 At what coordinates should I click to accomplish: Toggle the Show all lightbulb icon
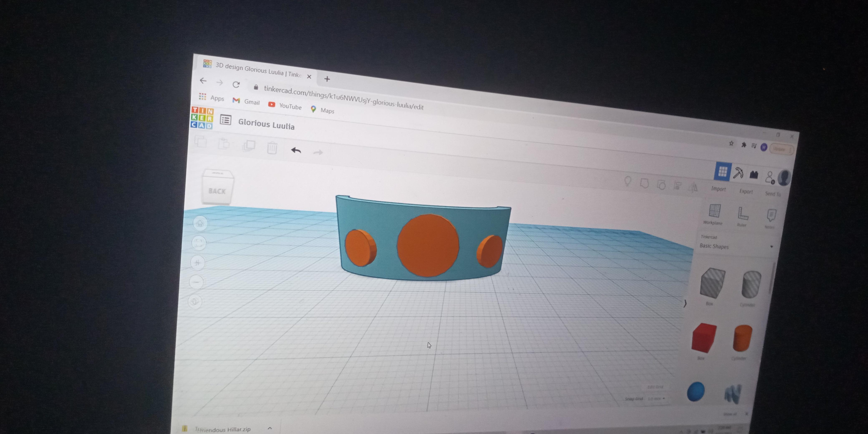627,181
